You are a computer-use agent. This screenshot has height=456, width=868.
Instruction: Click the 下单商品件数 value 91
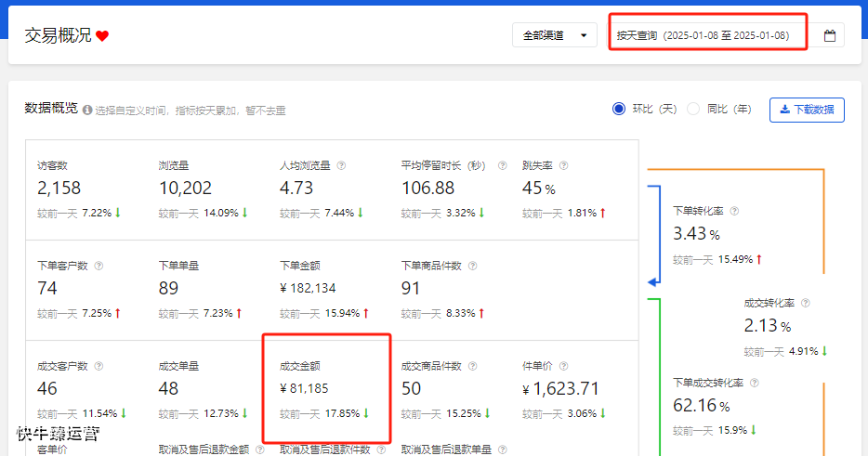(410, 288)
